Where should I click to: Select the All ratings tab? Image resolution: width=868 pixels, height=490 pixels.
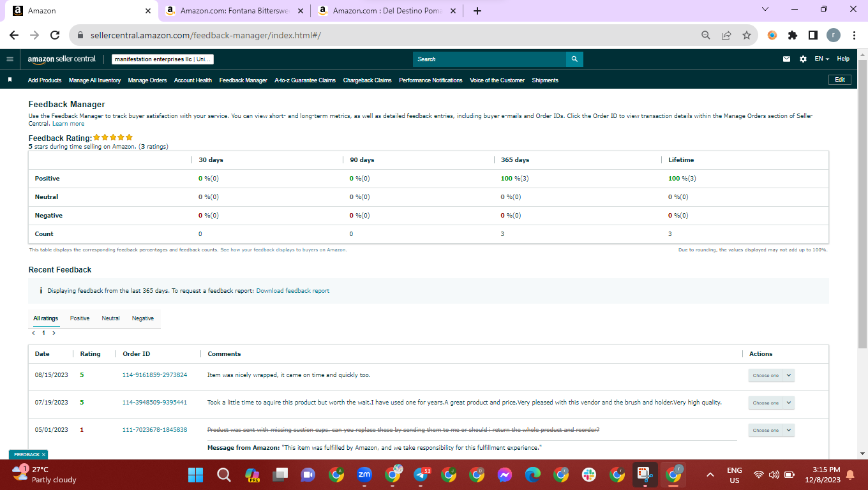point(46,318)
